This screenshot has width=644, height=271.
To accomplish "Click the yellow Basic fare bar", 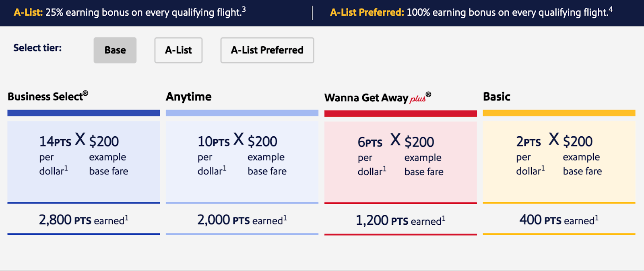I will point(559,113).
